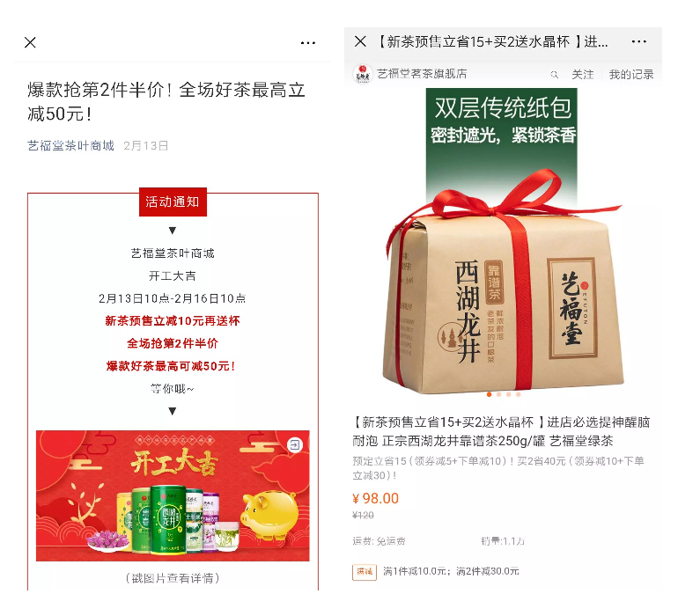Follow the store via 关注
Viewport: 678px width, 616px height.
582,74
